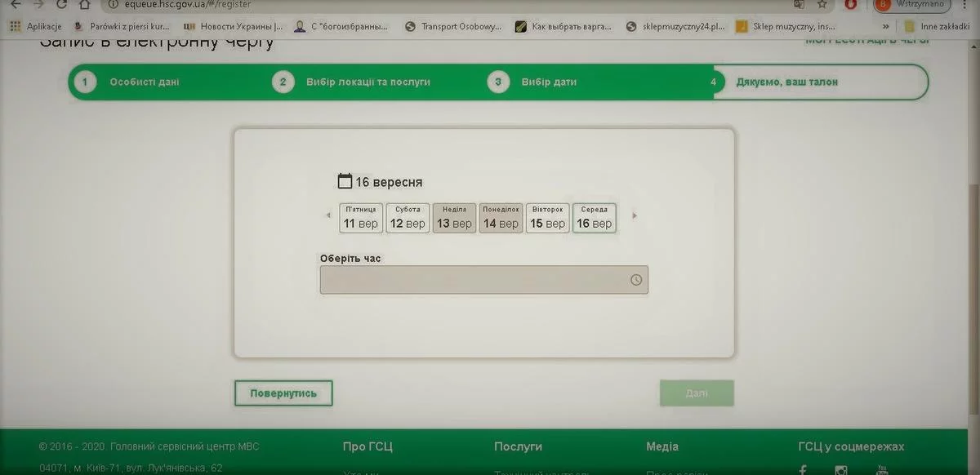Click the red extension icon in toolbar
Viewport: 980px width, 475px height.
tap(851, 4)
